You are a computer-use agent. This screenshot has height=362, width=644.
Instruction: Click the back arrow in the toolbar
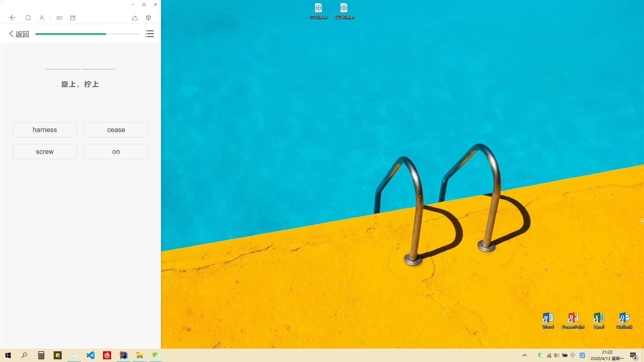pyautogui.click(x=13, y=18)
